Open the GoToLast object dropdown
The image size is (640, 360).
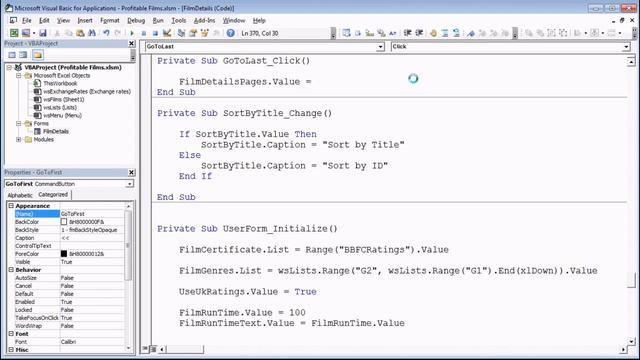click(x=380, y=47)
